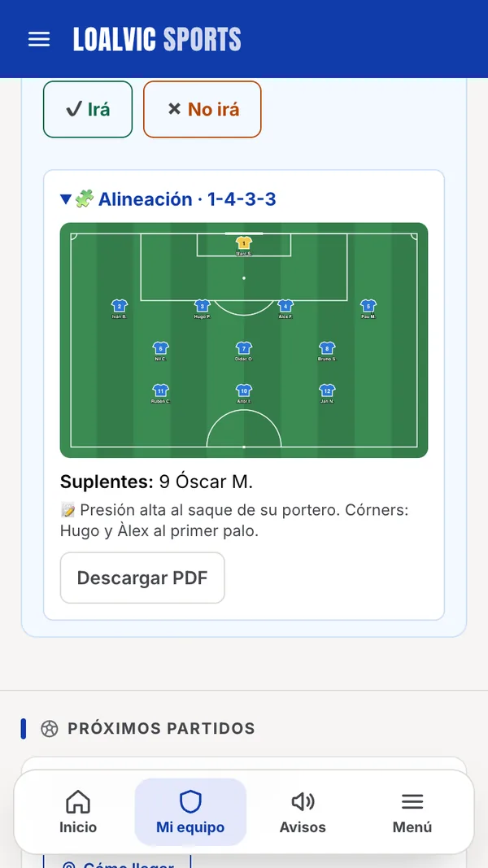Download the lineup via Descargar PDF
Image resolution: width=488 pixels, height=868 pixels.
click(142, 578)
